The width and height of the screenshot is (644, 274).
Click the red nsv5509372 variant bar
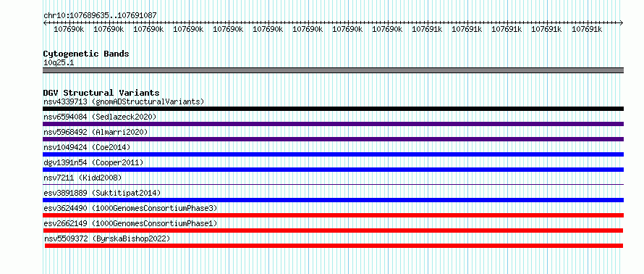[x=334, y=246]
